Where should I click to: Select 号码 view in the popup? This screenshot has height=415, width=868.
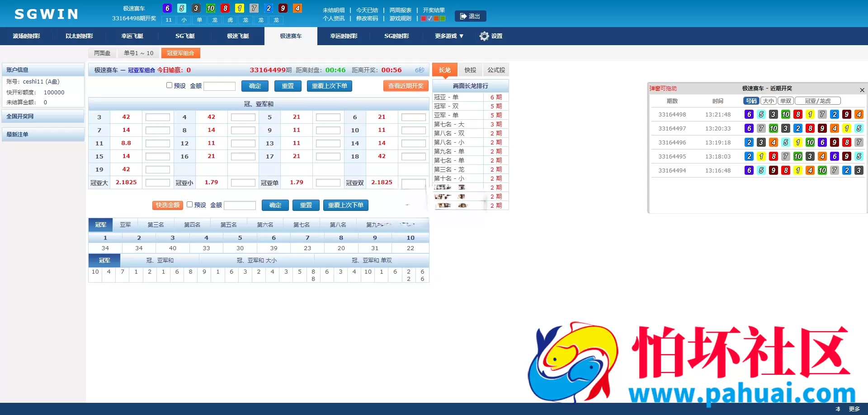tap(751, 101)
